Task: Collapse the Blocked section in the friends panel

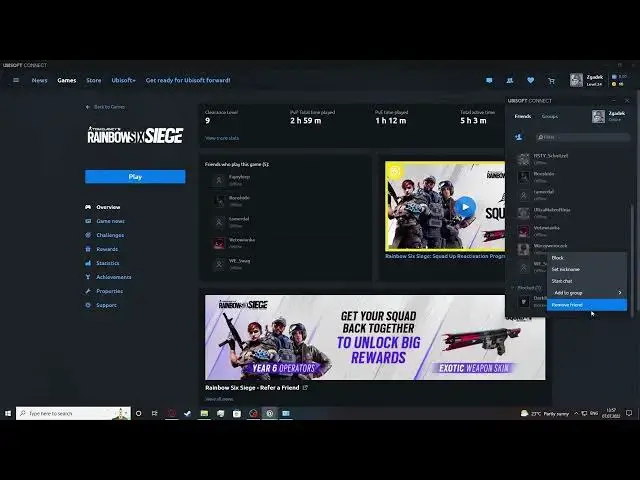Action: 513,288
